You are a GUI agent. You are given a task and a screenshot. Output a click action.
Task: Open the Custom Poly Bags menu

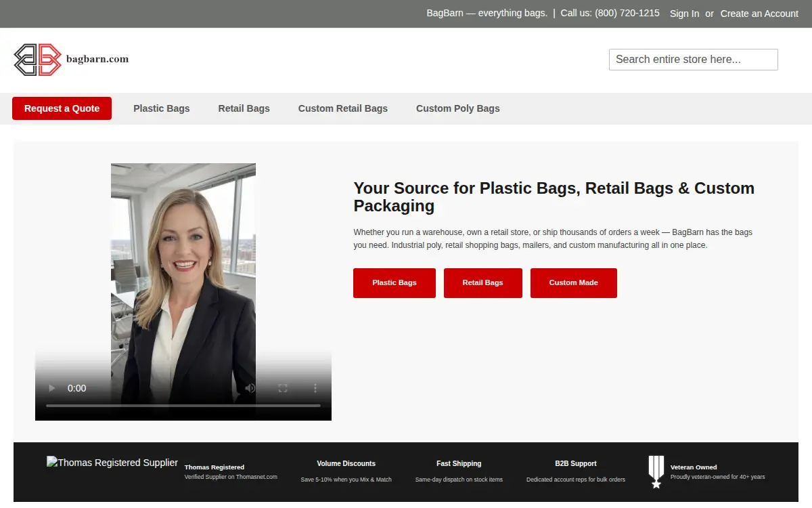458,108
